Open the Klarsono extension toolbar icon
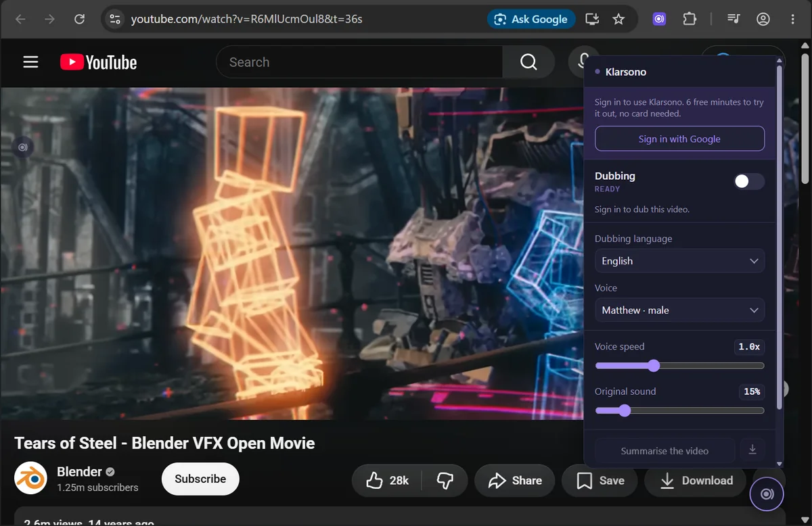 point(659,19)
